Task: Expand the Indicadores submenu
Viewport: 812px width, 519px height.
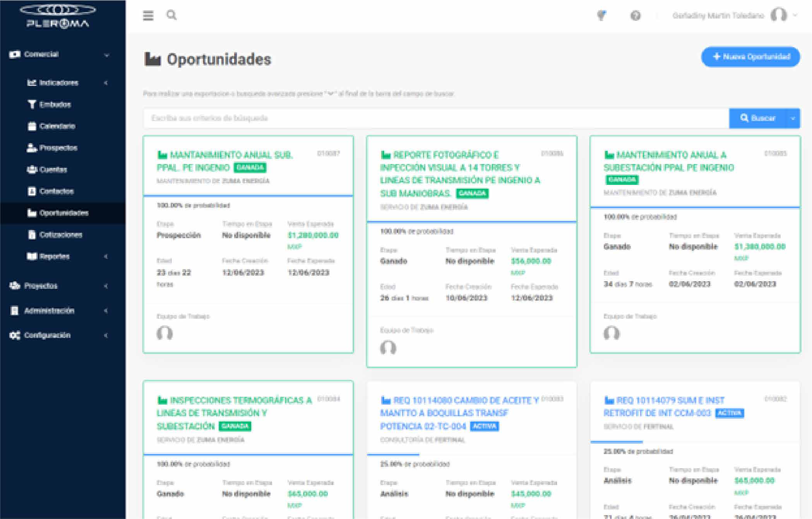Action: [x=59, y=83]
